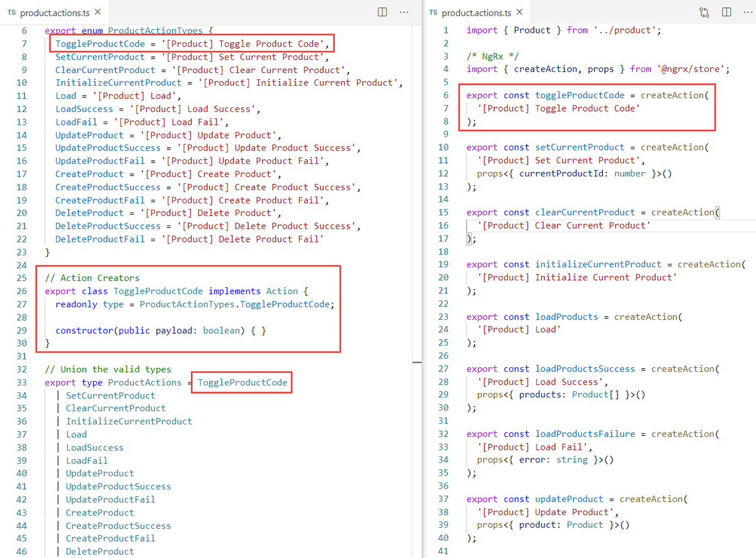Click loadProducts constant on line 23
Image resolution: width=756 pixels, height=558 pixels.
pyautogui.click(x=567, y=317)
